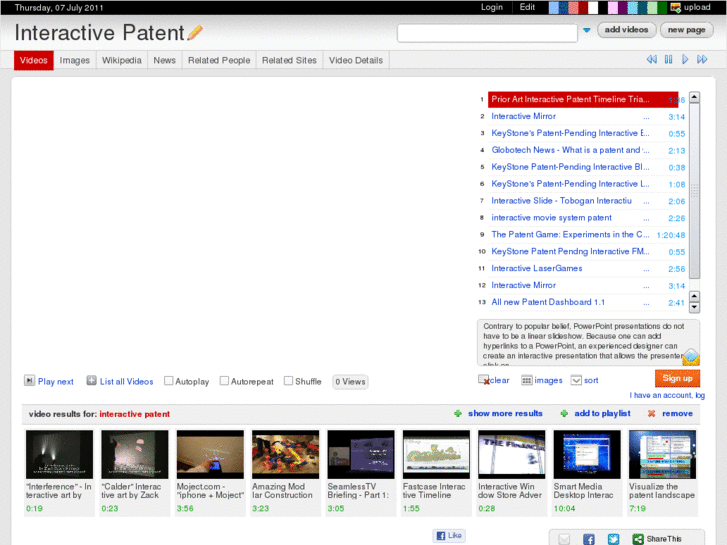
Task: Select 'Prior Art Interactive Patent Timeline Tria...'
Action: coord(583,99)
